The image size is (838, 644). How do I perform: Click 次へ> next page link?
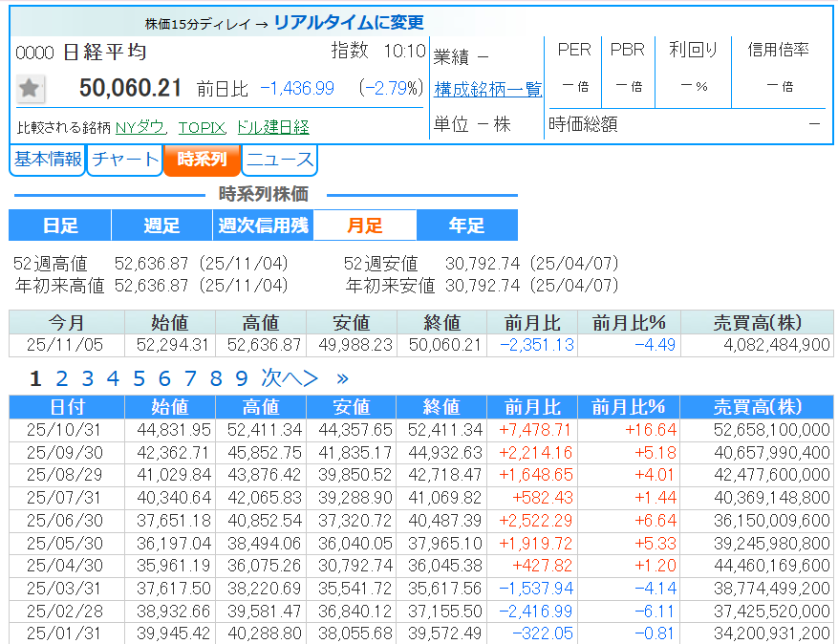point(290,378)
